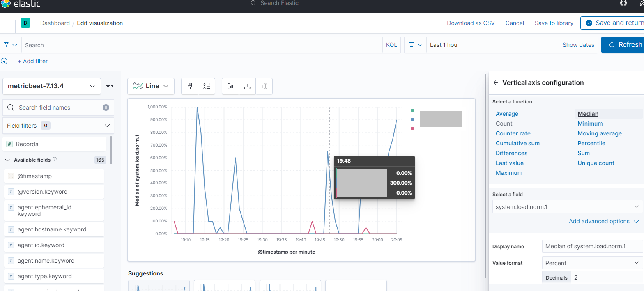Go to Dashboard breadcrumb

coord(55,23)
